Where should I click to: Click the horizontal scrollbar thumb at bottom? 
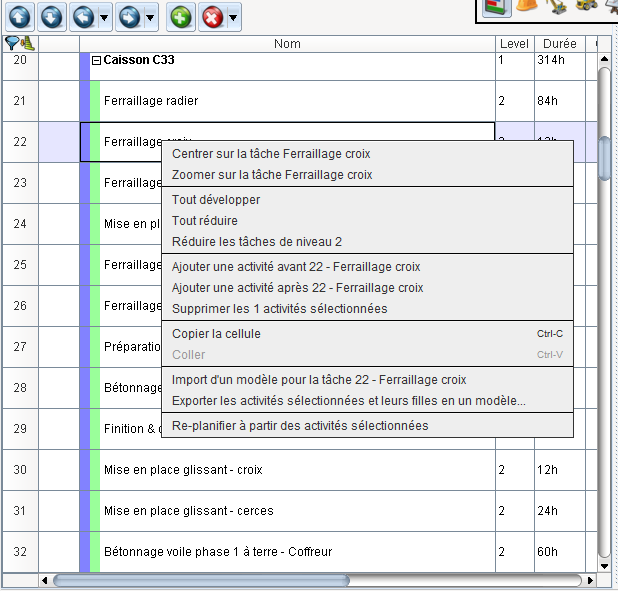pos(200,580)
